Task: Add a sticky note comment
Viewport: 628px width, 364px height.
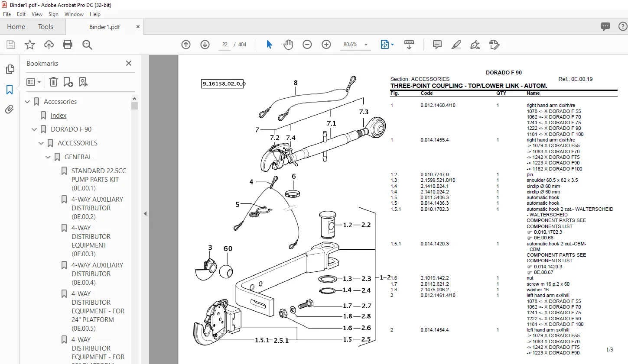Action: (437, 45)
